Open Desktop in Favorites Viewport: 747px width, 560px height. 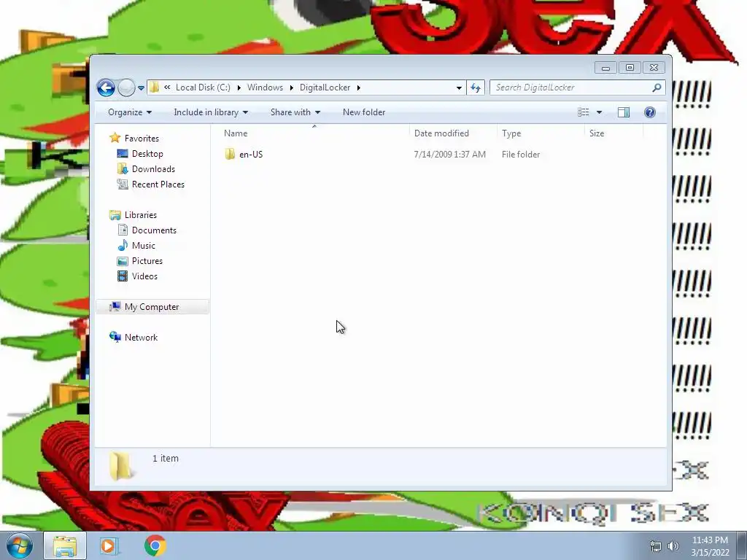[x=147, y=154]
